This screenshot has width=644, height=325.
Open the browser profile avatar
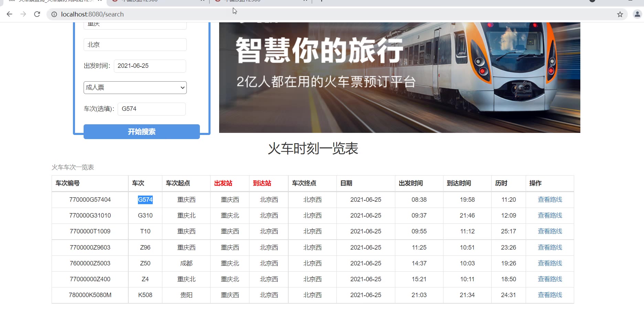click(637, 14)
